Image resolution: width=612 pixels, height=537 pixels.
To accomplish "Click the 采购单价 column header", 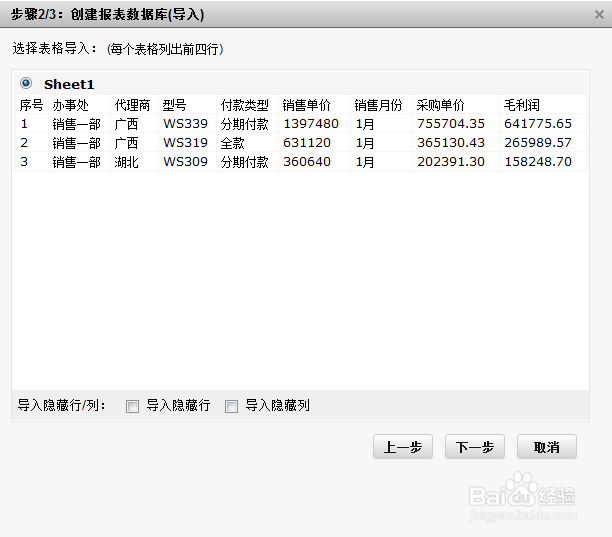I will click(x=440, y=105).
